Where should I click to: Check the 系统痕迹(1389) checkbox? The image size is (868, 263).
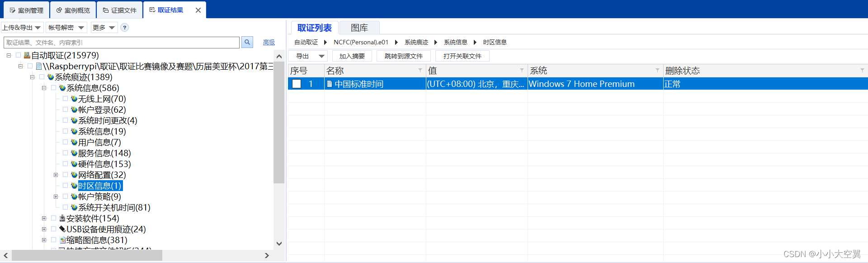(42, 77)
